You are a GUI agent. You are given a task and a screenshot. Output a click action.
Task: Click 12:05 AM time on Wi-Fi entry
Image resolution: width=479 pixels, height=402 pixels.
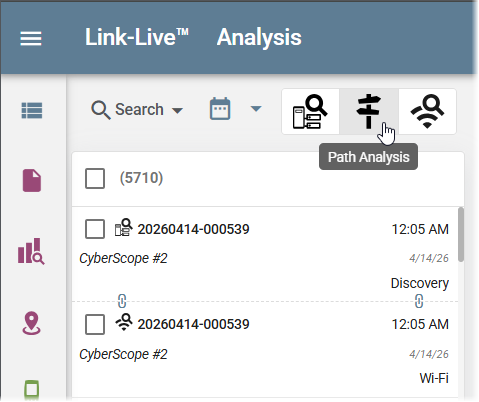tap(420, 324)
